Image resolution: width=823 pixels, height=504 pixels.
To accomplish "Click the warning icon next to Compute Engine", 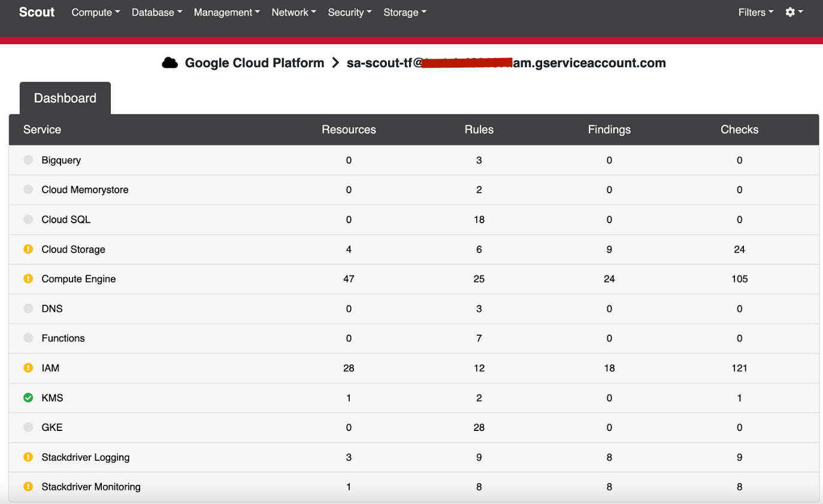I will coord(28,278).
